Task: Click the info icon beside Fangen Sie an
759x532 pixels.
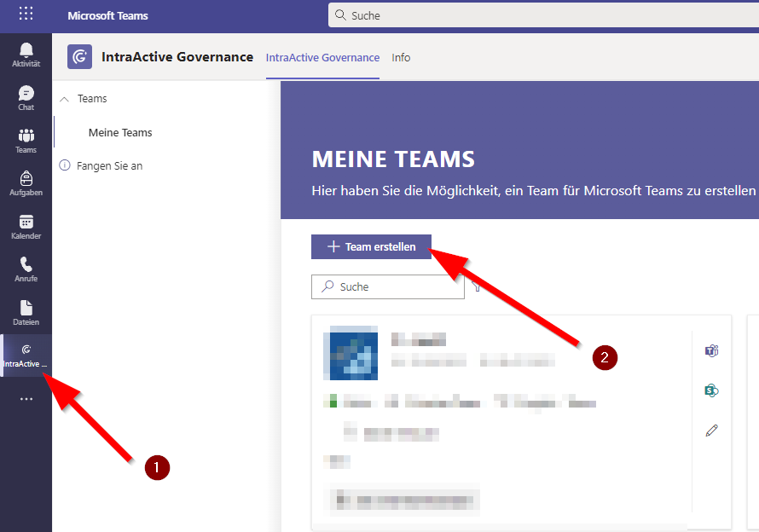Action: pyautogui.click(x=64, y=165)
